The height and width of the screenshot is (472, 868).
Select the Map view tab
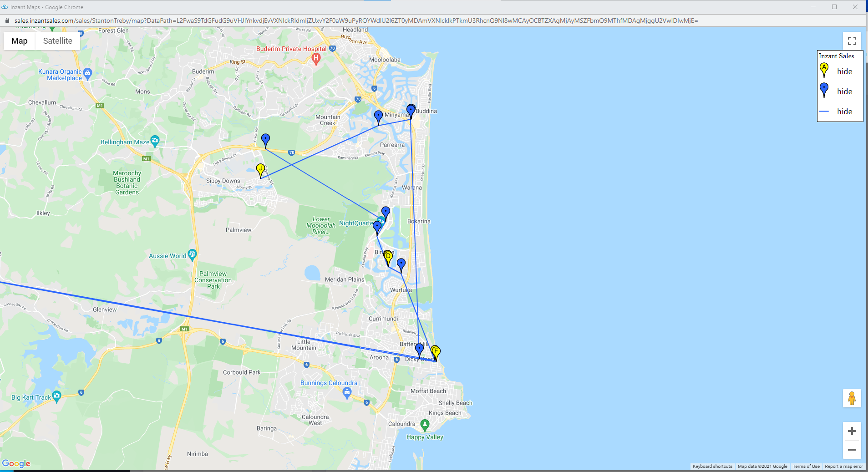pyautogui.click(x=20, y=41)
